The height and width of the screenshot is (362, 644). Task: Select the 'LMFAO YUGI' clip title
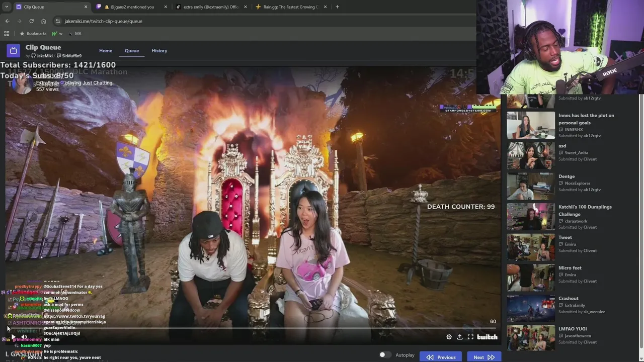point(573,329)
